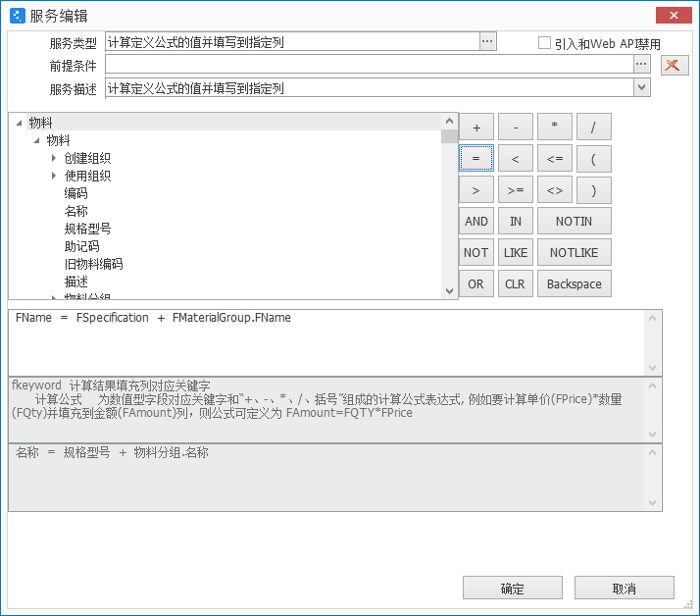Click the multiply asterisk operator button
This screenshot has height=616, width=700.
(x=555, y=128)
